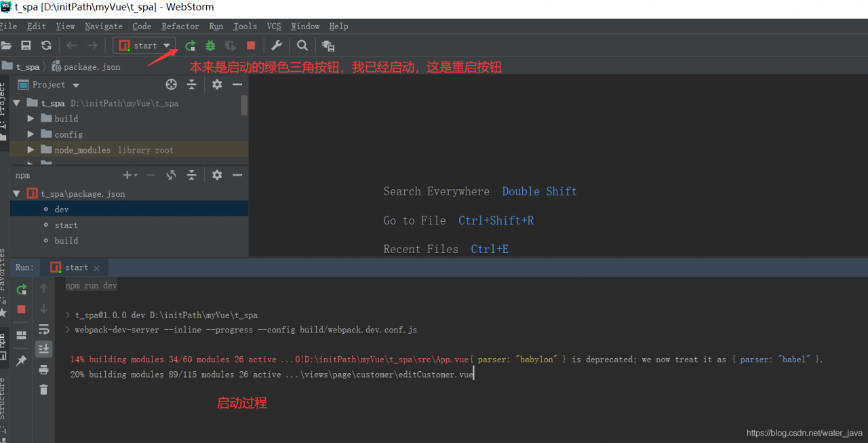
Task: Click the Run with Coverage toolbar icon
Action: pyautogui.click(x=231, y=45)
